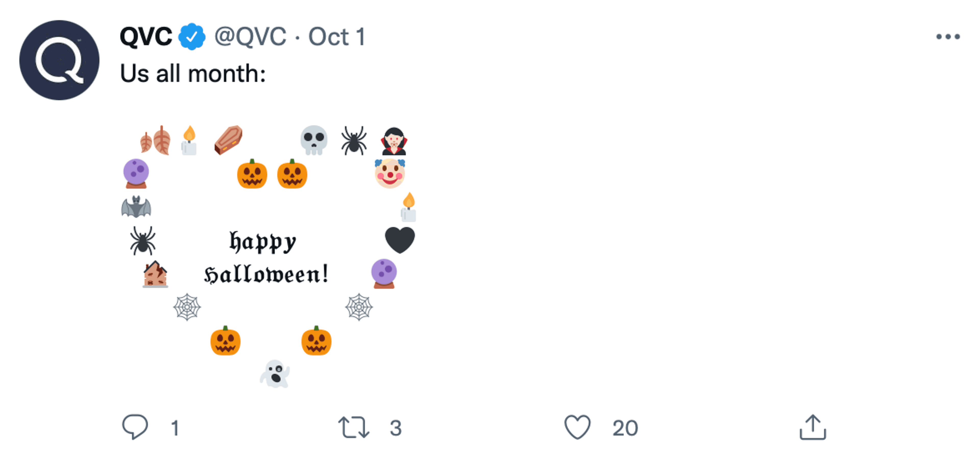980x457 pixels.
Task: Click the skull emoji
Action: (x=314, y=140)
